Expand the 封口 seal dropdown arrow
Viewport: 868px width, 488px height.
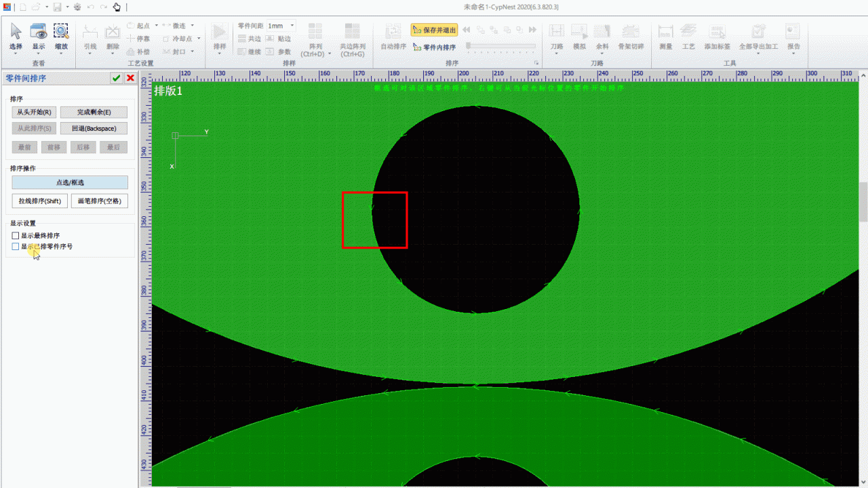[192, 52]
